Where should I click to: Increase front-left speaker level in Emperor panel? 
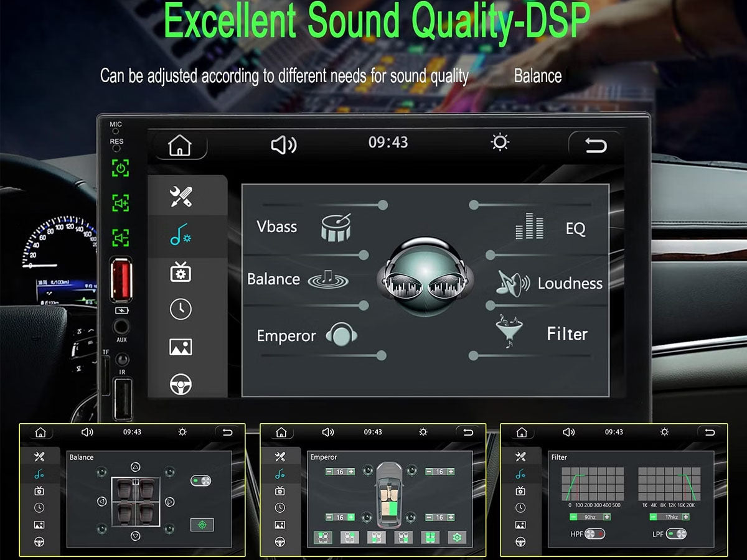tap(350, 472)
